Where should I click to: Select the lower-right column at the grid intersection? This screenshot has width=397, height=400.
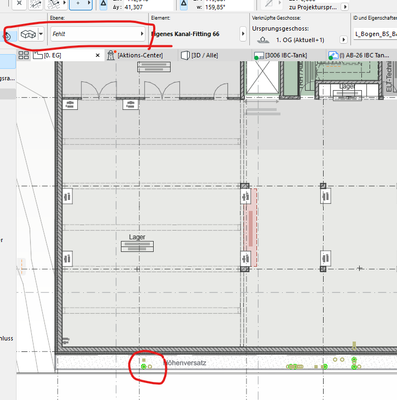point(323,269)
